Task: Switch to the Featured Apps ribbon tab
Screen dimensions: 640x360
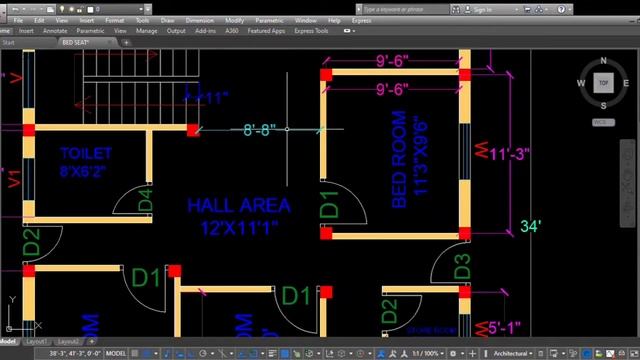Action: [x=266, y=31]
